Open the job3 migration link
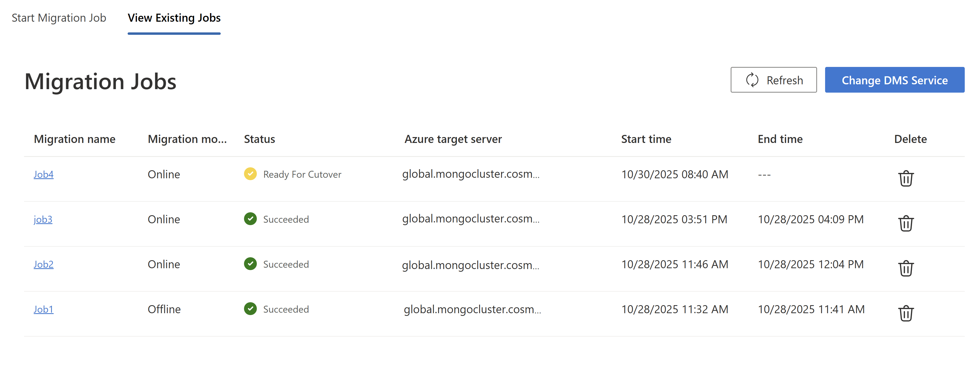 tap(43, 219)
